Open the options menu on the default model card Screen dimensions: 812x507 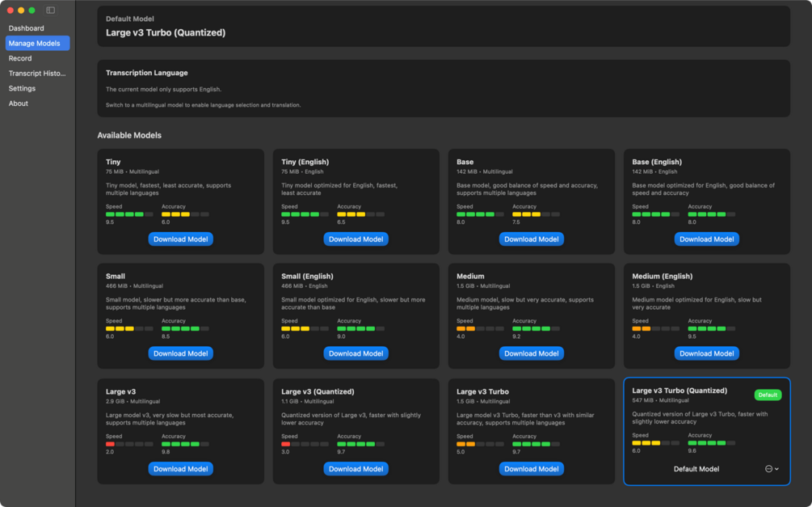(x=772, y=469)
